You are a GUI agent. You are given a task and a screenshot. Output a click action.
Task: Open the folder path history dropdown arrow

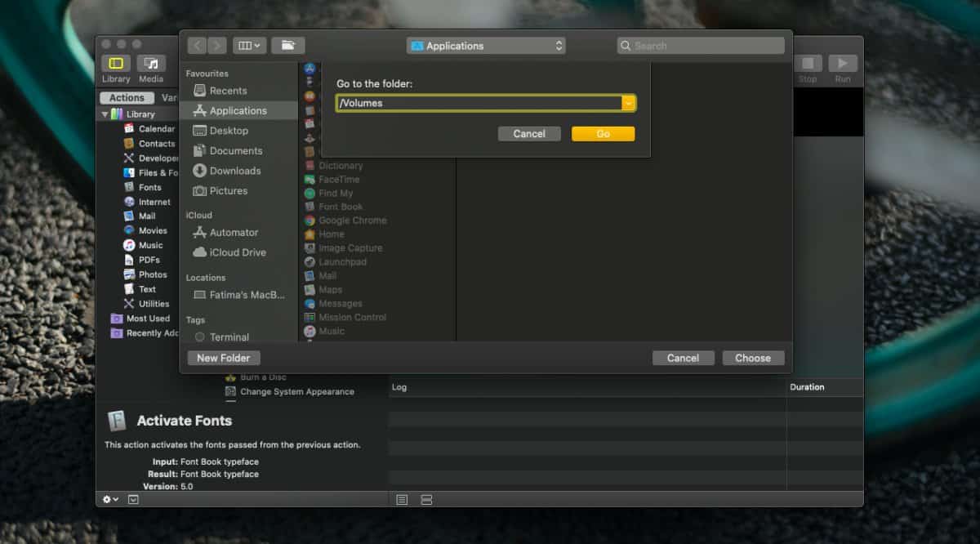(x=629, y=103)
